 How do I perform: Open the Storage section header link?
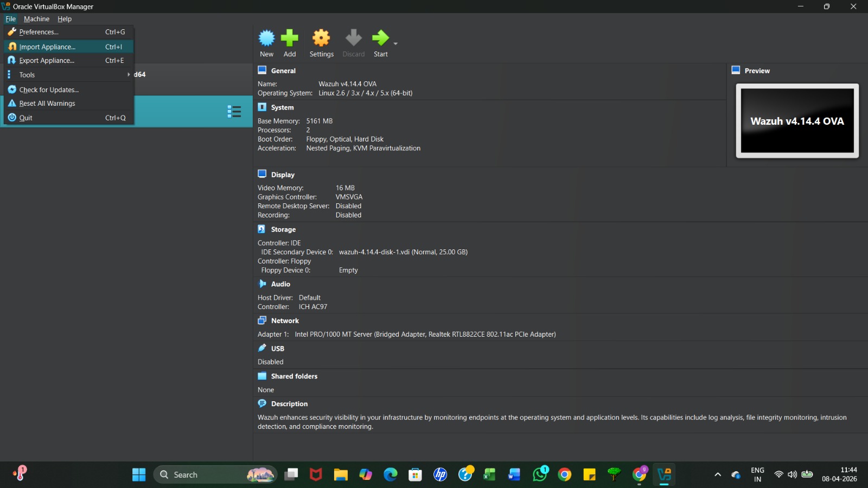pos(283,229)
